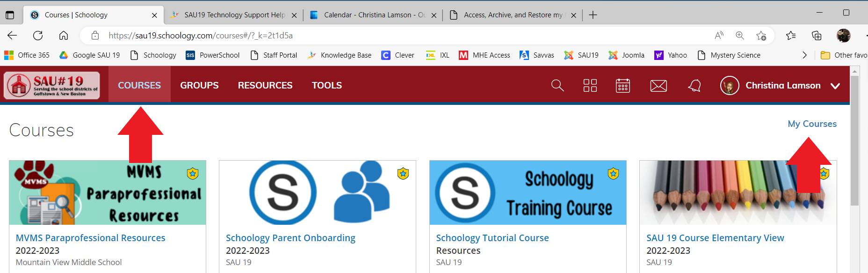Expand hidden bookmarks chevron
The image size is (868, 273).
(804, 55)
